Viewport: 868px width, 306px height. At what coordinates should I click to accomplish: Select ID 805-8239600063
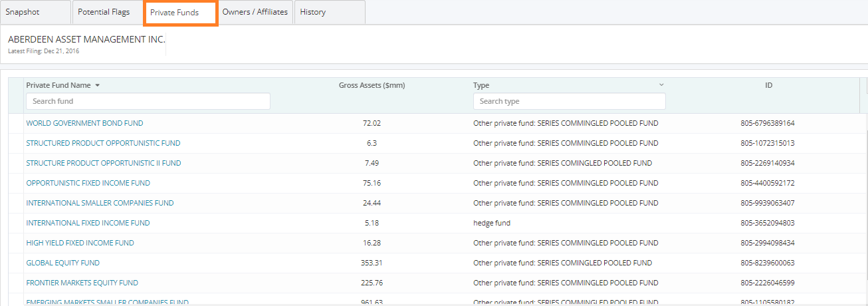pyautogui.click(x=768, y=263)
